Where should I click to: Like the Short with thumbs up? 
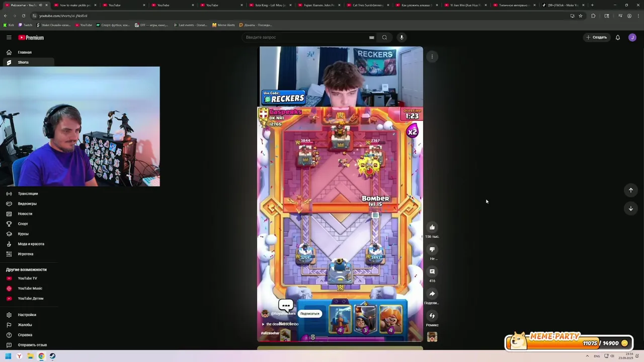(432, 227)
